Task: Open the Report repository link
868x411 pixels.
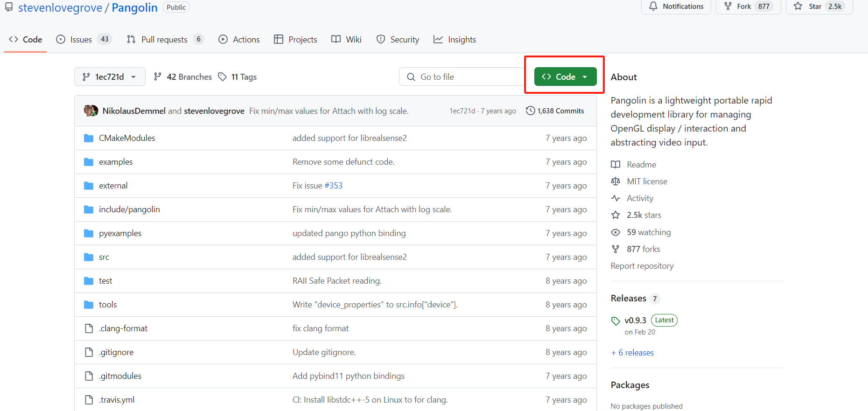Action: click(642, 266)
